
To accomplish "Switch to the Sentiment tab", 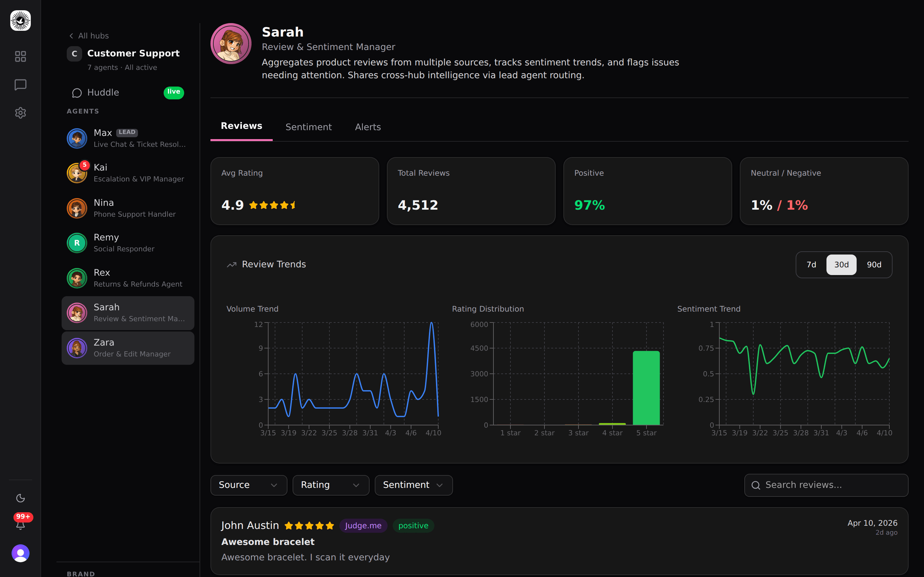I will tap(309, 127).
